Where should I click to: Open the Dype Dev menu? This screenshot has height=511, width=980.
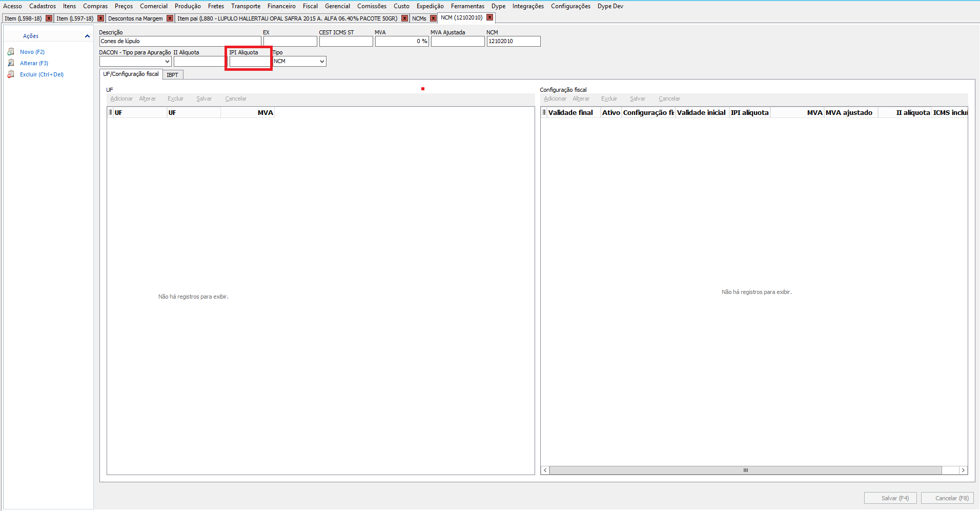610,6
